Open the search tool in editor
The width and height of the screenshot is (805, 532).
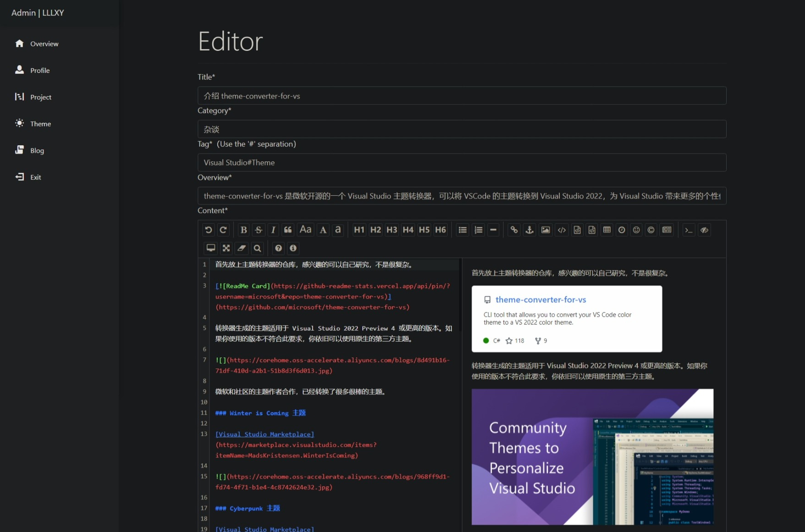(257, 248)
